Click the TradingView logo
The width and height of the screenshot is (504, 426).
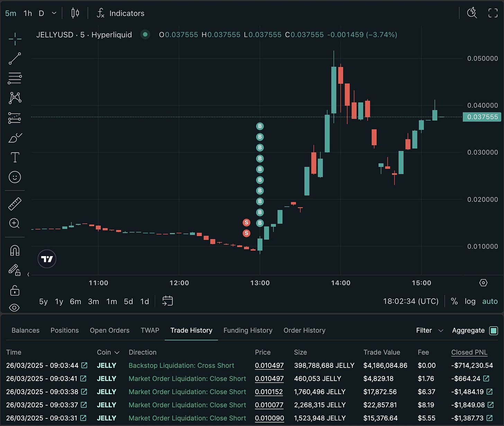pos(47,259)
